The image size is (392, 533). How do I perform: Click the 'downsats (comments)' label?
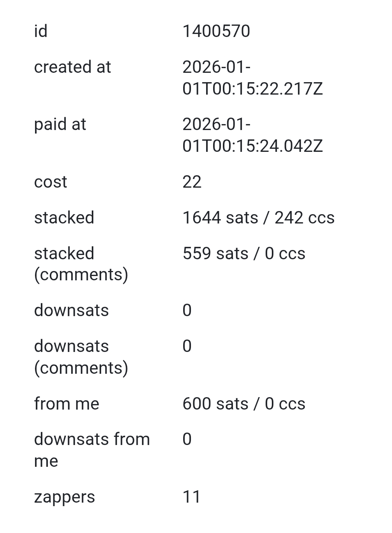tap(81, 357)
